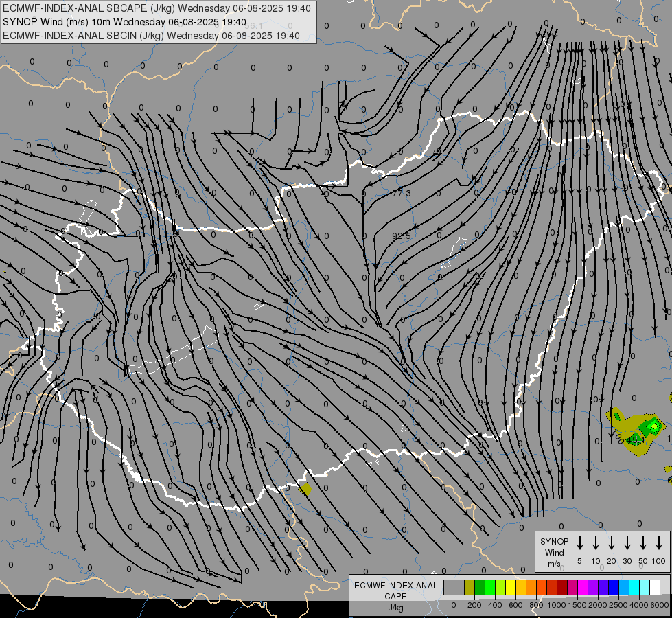The height and width of the screenshot is (618, 672).
Task: Click the wind legend arrow labeled 50
Action: [643, 543]
